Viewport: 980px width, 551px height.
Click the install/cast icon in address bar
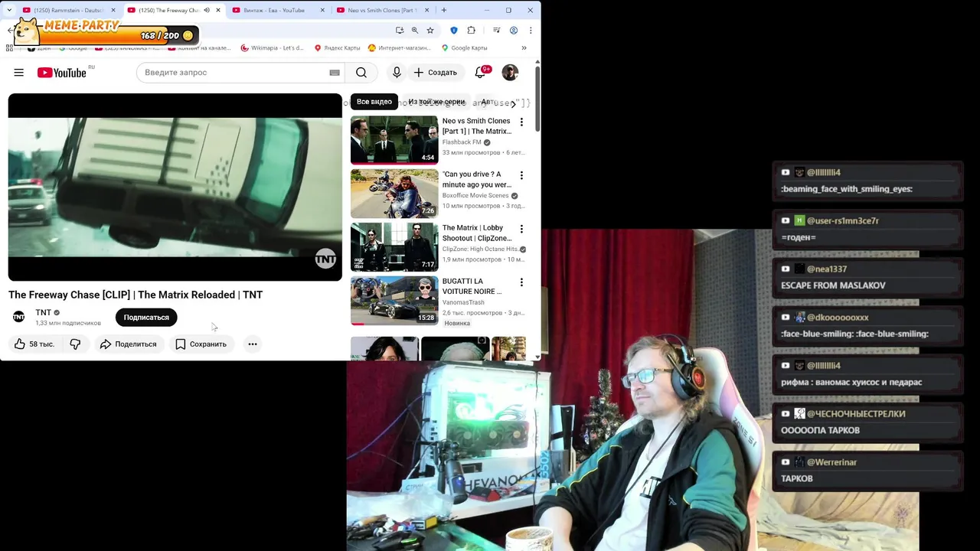[400, 31]
